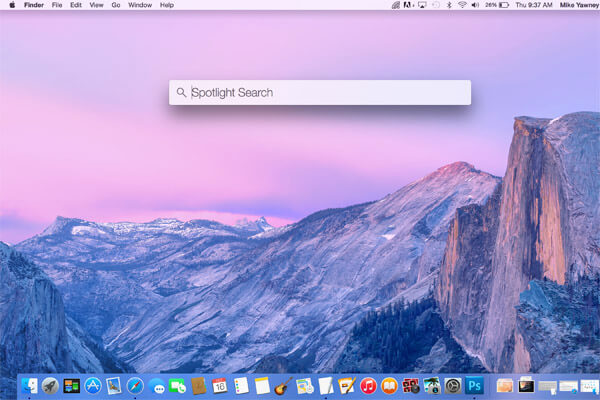Launch iPhoto palm tree icon
Viewport: 600px width, 400px height.
click(x=432, y=386)
